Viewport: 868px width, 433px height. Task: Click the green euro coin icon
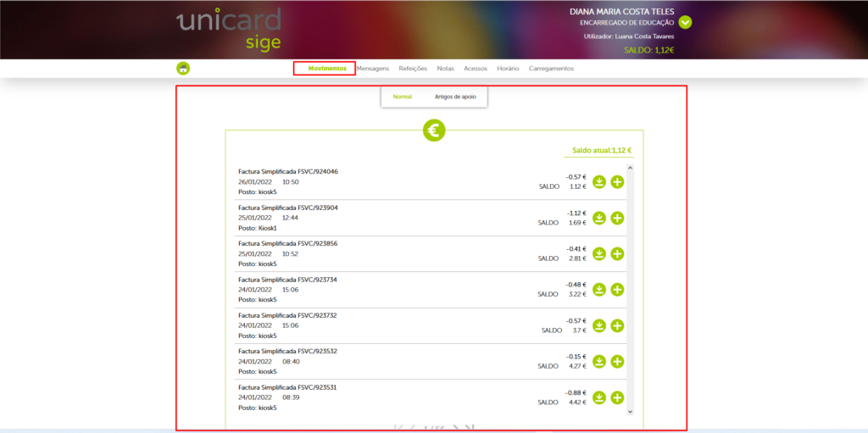click(x=434, y=130)
